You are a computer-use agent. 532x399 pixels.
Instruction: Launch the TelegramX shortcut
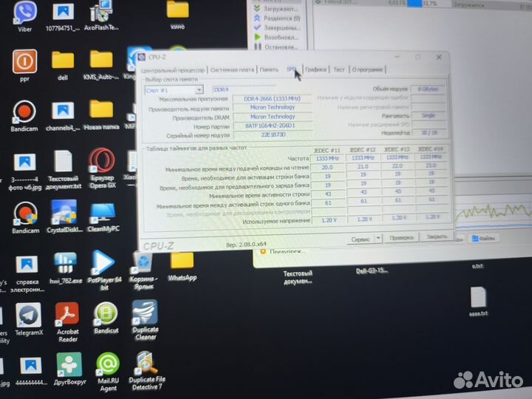click(x=29, y=319)
